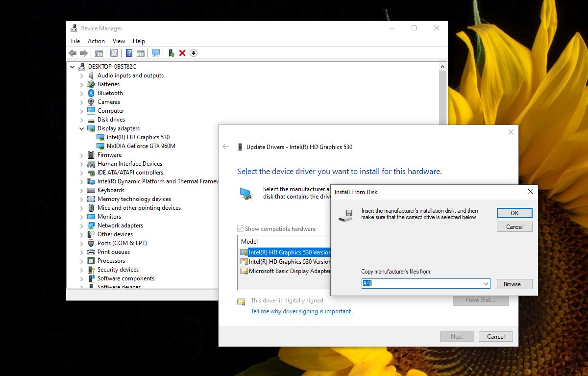Expand the Human Interface Devices node
588x376 pixels.
coord(82,164)
